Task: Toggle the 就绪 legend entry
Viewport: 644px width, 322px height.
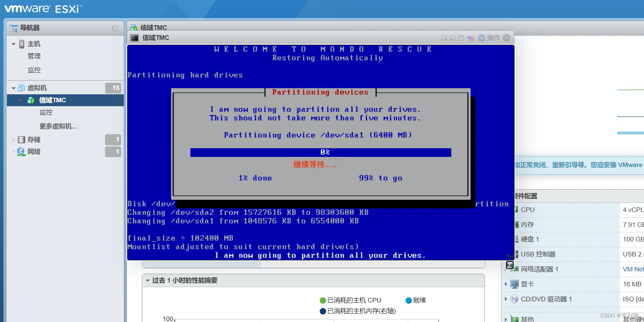Action: coord(416,301)
